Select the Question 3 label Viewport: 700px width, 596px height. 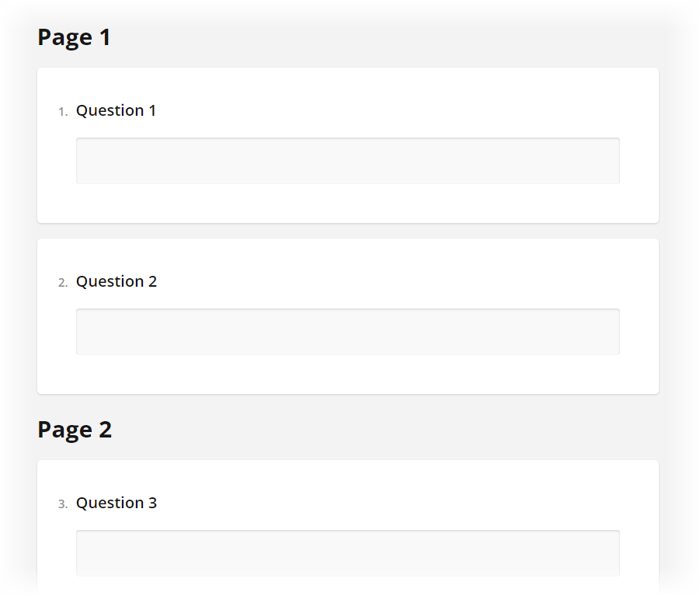pos(117,503)
